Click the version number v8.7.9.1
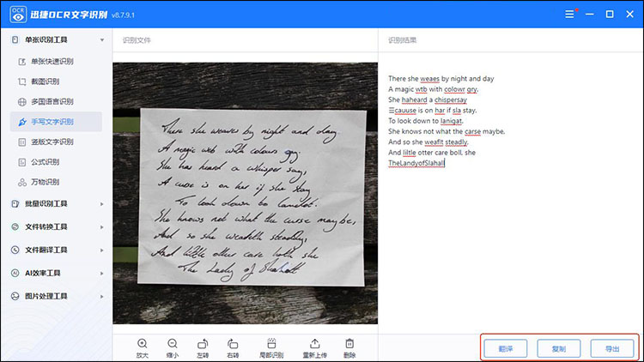This screenshot has width=644, height=362. 123,15
